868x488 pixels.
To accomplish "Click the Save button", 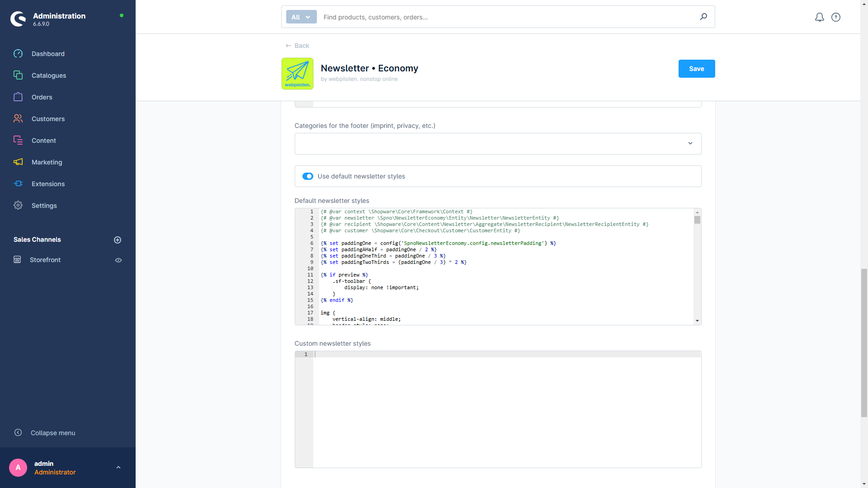I will coord(696,69).
